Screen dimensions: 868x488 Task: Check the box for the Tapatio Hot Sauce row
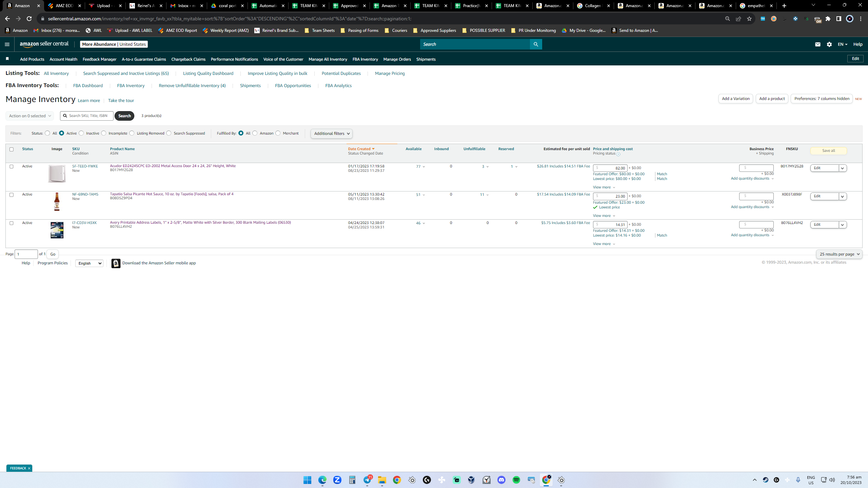12,195
